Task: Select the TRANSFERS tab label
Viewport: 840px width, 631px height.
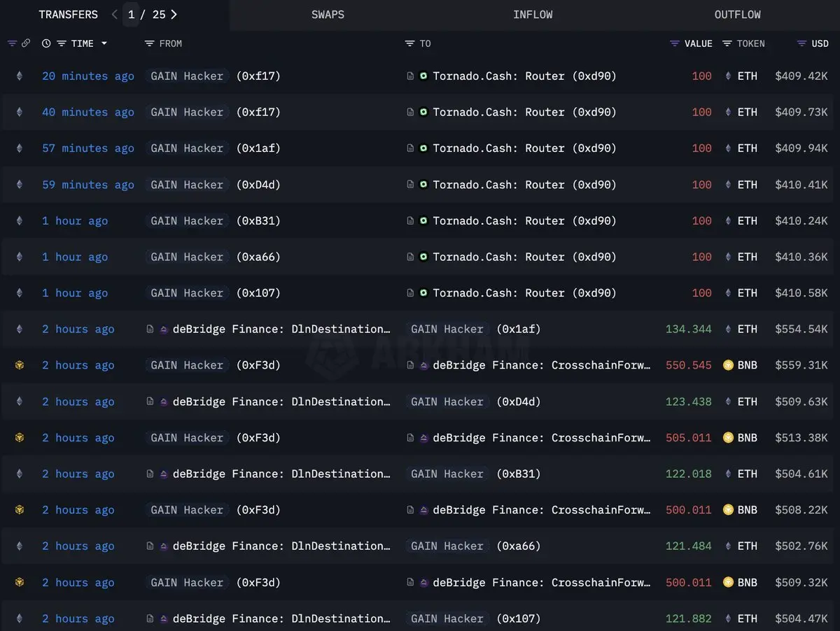Action: tap(68, 15)
